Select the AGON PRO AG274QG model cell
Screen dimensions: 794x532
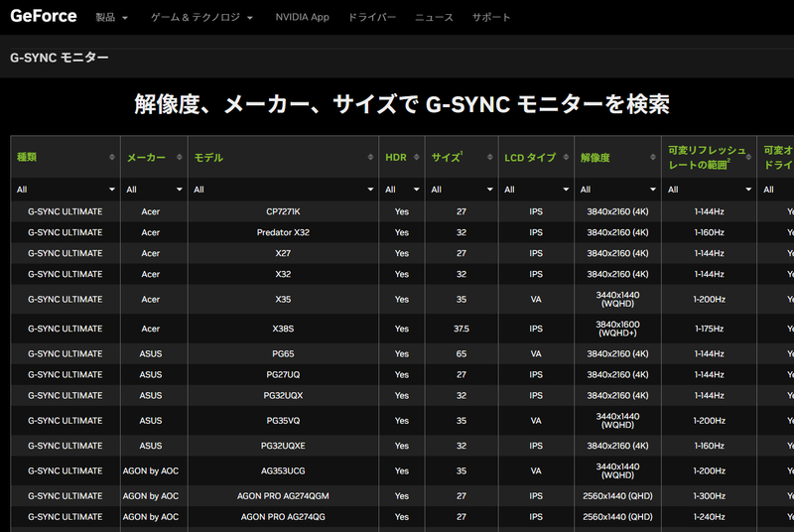click(283, 517)
